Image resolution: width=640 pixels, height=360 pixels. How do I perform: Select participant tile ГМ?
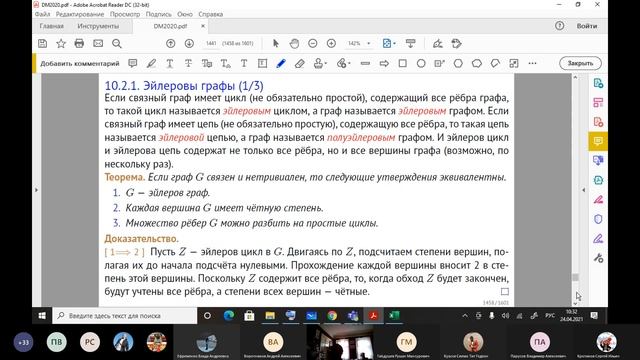(x=406, y=342)
